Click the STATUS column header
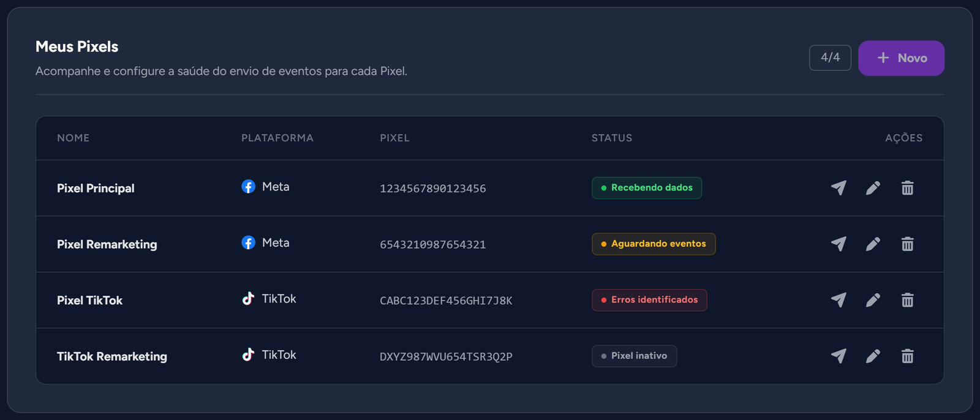Viewport: 980px width, 420px height. (x=612, y=138)
